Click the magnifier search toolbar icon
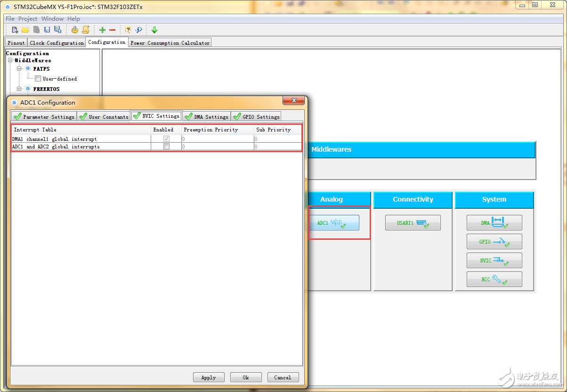This screenshot has height=392, width=567. [x=138, y=30]
